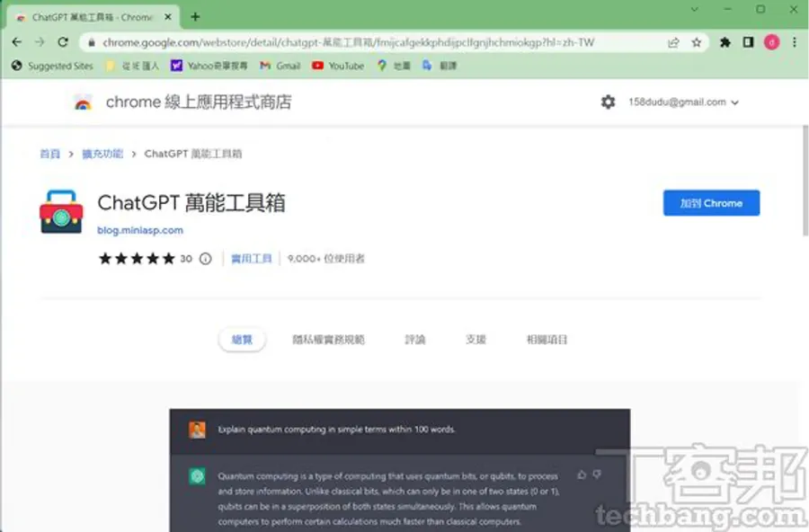Click the green ChatGPT logo in screenshot
Viewport: 809px width, 532px height.
[197, 475]
